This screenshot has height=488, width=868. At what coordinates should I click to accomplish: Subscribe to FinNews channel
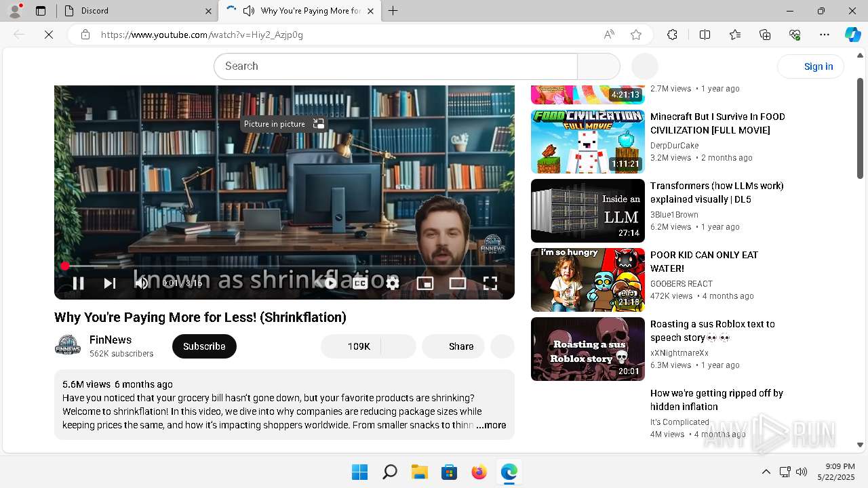pyautogui.click(x=204, y=346)
